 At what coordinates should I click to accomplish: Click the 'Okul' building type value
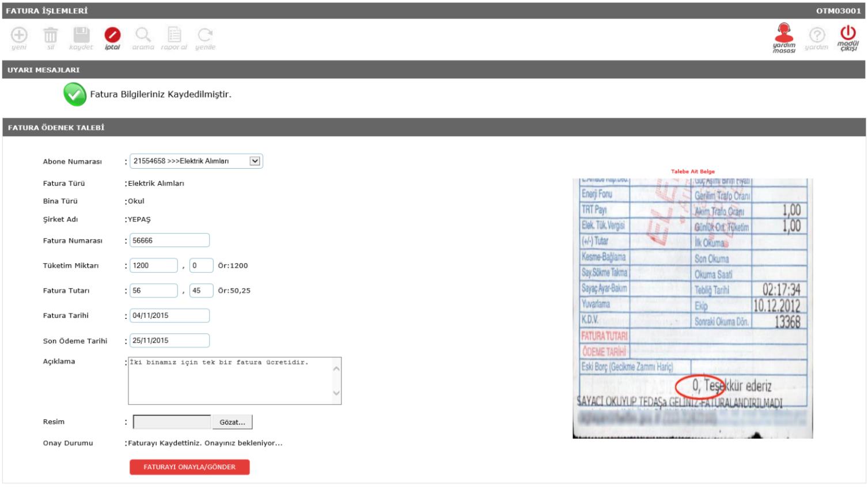coord(136,201)
